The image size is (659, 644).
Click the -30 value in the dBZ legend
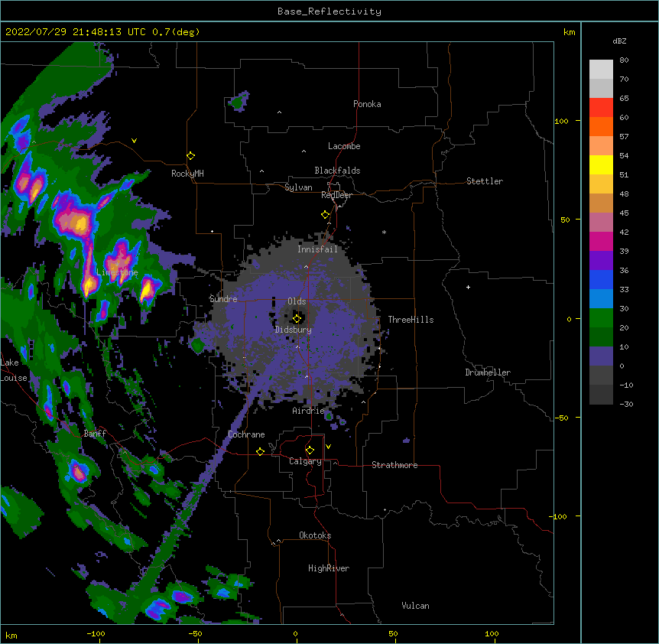pos(626,404)
